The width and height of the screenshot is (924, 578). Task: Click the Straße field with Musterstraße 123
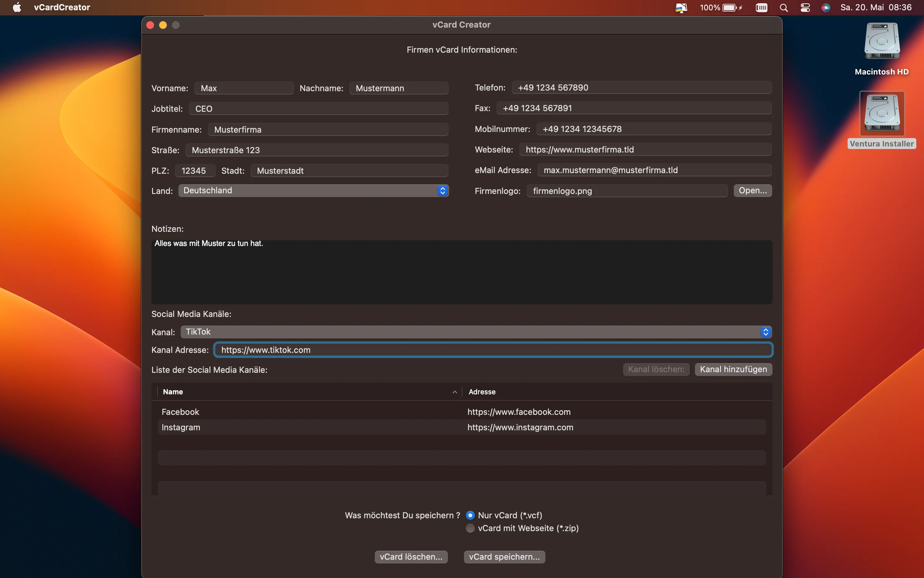coord(317,150)
